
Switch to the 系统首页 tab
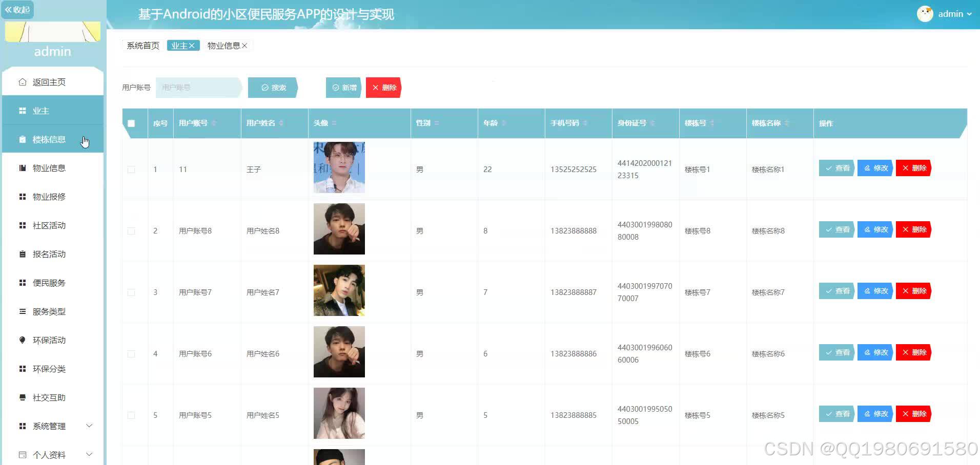point(143,46)
